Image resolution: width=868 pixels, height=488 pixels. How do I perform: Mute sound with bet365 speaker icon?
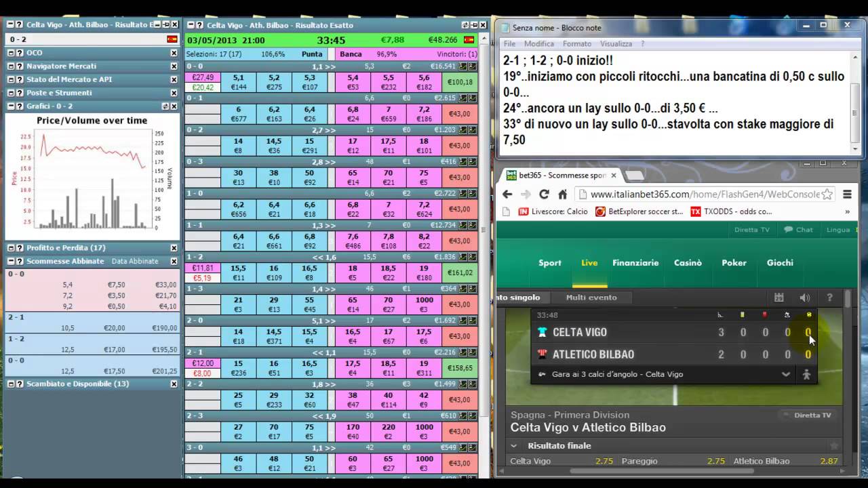pos(804,298)
